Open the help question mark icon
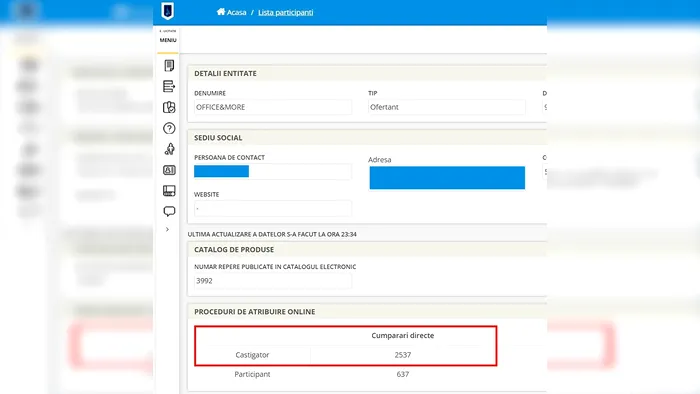Image resolution: width=700 pixels, height=394 pixels. (169, 129)
